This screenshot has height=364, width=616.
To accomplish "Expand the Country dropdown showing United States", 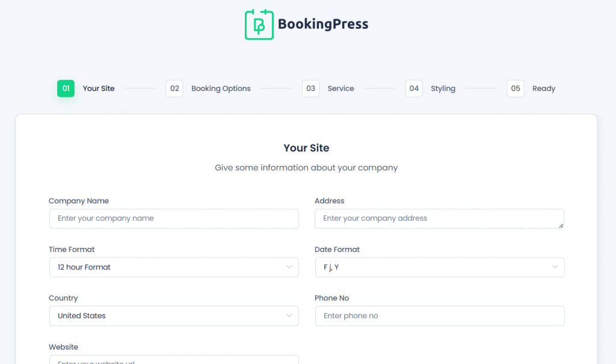I will pyautogui.click(x=174, y=315).
